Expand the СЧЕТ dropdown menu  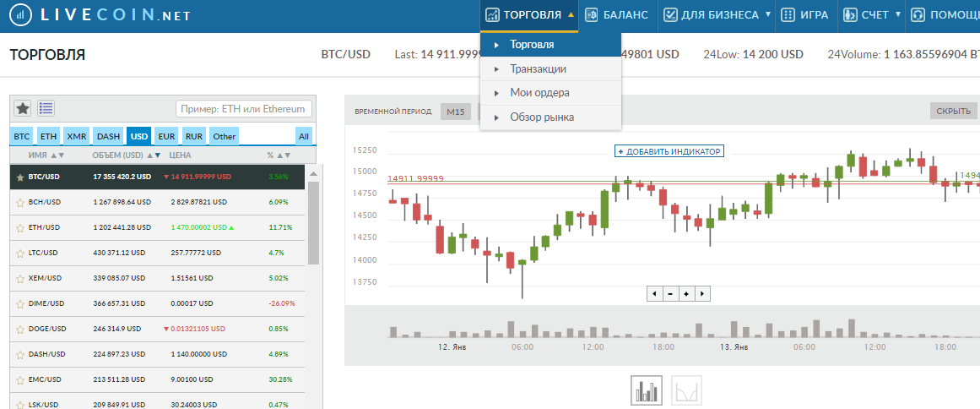(870, 15)
